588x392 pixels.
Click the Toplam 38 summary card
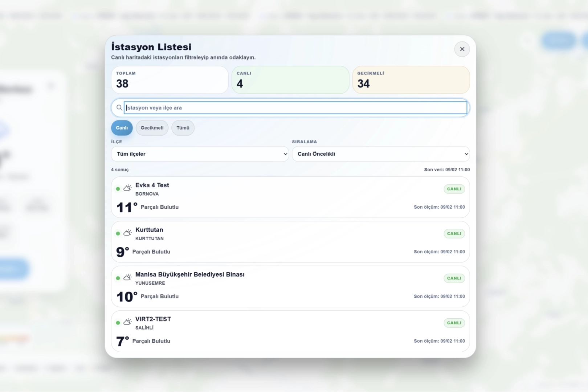coord(170,80)
